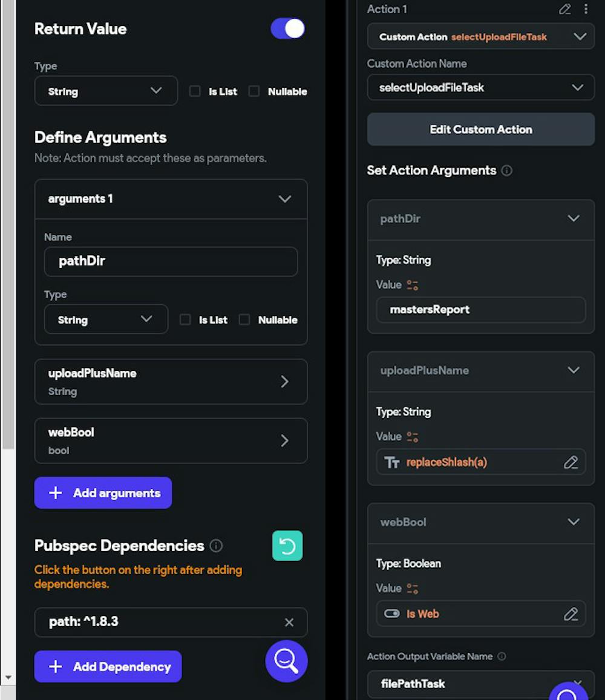Click the pencil icon to rename Action 1
This screenshot has height=700, width=605.
[x=565, y=10]
